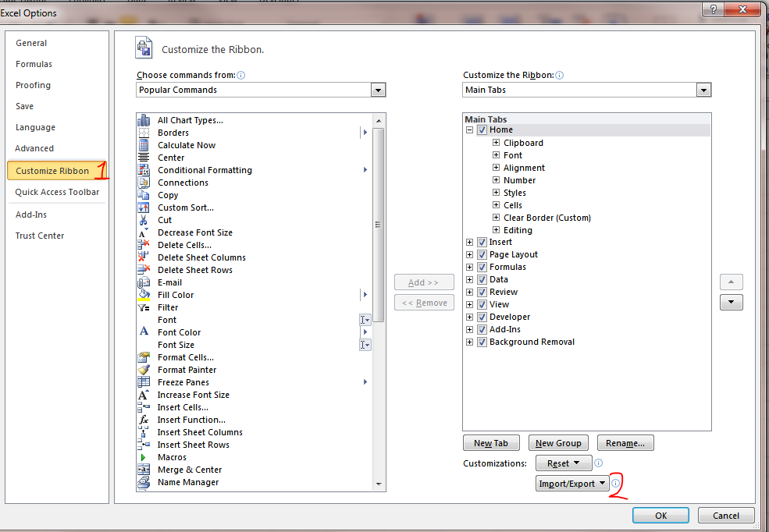Click the Merge & Center icon

tap(144, 470)
